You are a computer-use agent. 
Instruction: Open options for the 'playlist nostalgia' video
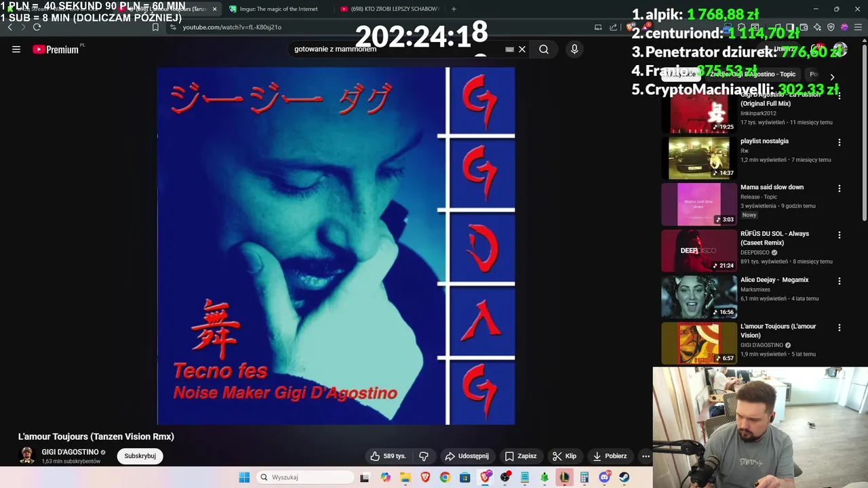pyautogui.click(x=840, y=142)
